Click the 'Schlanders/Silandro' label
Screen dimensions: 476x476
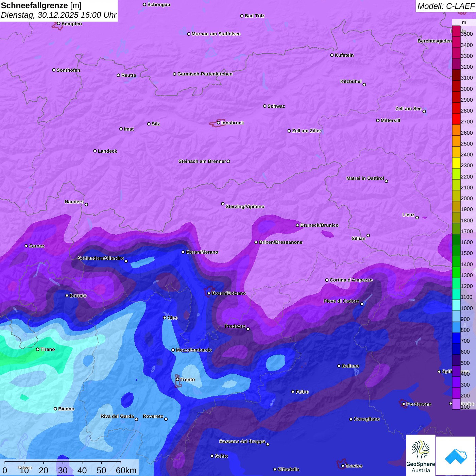(x=101, y=258)
